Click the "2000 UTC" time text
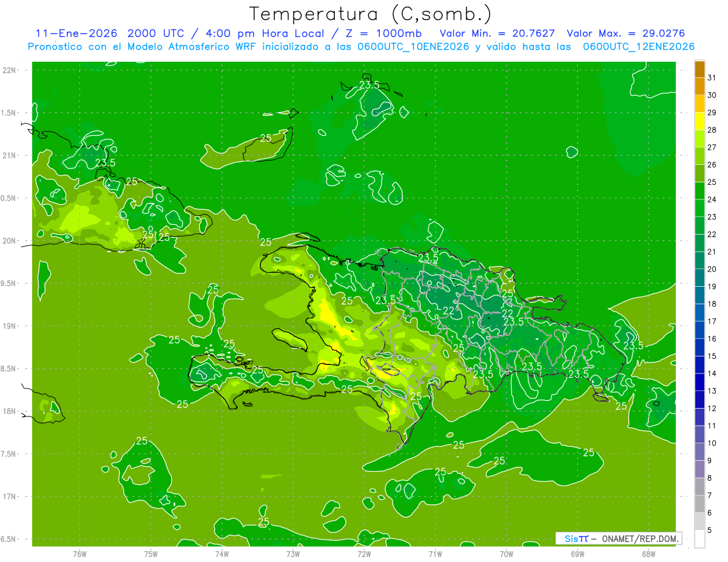Viewport: 728px width, 562px height. click(x=156, y=34)
